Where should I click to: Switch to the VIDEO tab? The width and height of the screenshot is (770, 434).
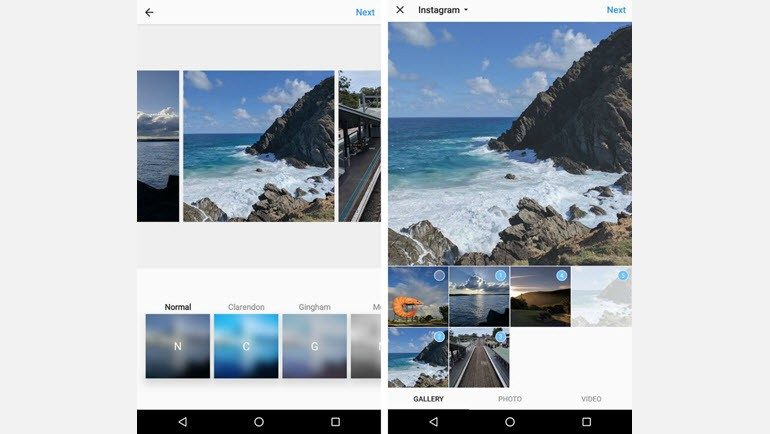[x=591, y=399]
